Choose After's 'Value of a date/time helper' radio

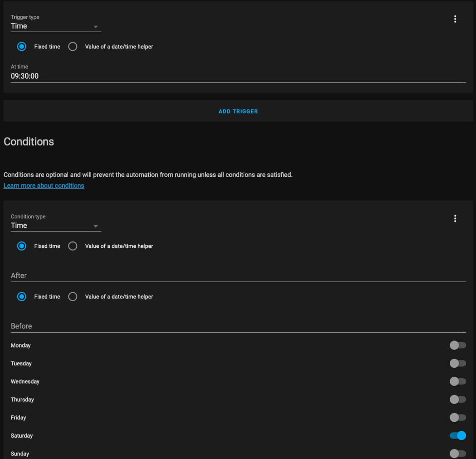[x=73, y=246]
